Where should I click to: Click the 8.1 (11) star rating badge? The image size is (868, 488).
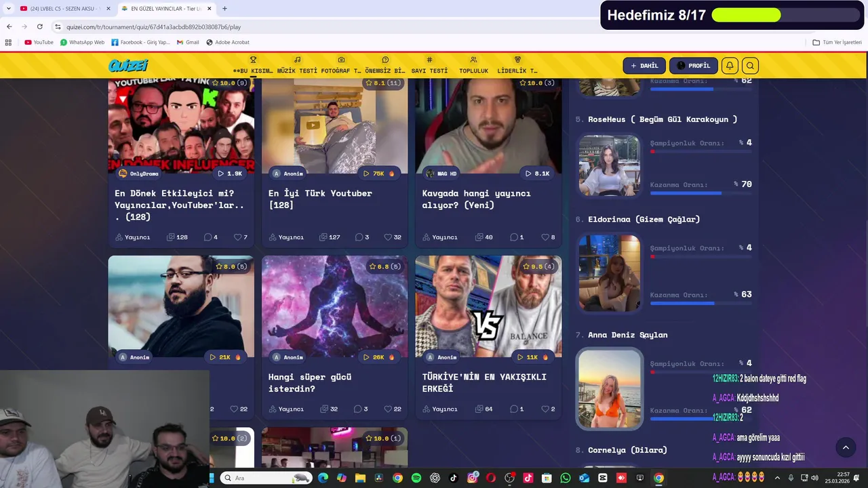pos(383,83)
